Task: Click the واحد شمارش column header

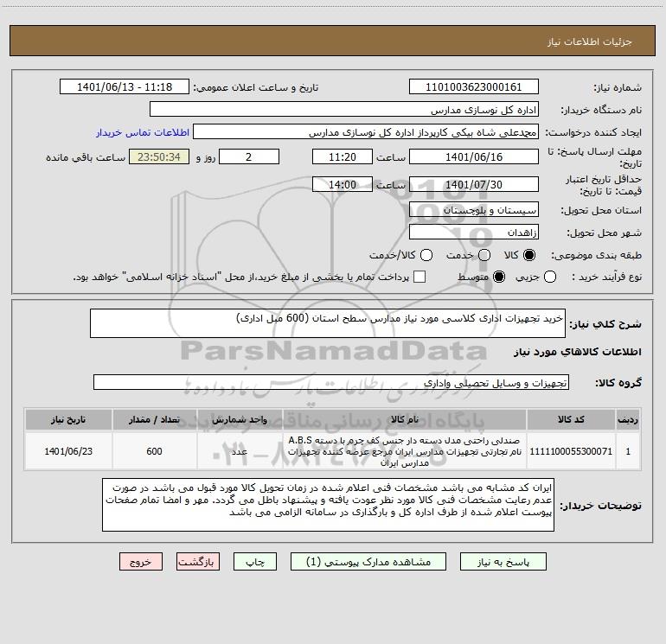Action: point(240,419)
